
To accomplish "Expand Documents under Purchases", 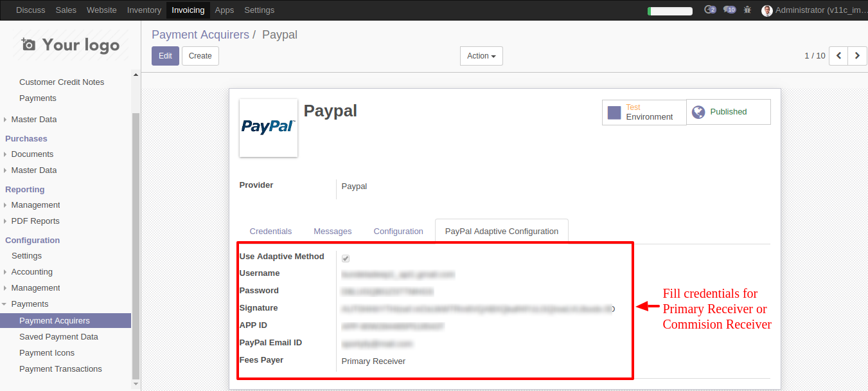I will [32, 154].
